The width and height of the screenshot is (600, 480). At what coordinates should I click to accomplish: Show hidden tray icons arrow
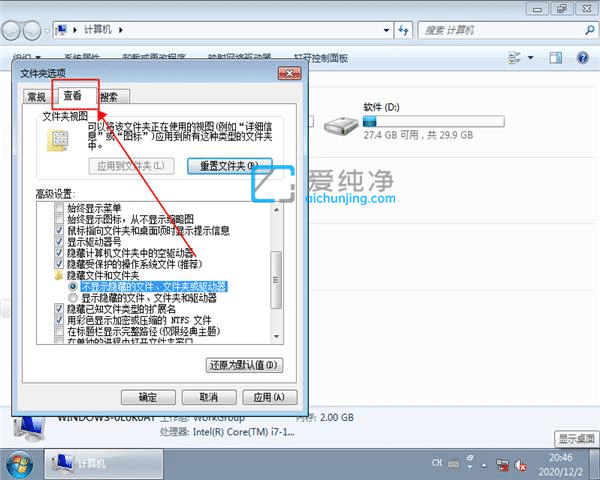pos(484,465)
